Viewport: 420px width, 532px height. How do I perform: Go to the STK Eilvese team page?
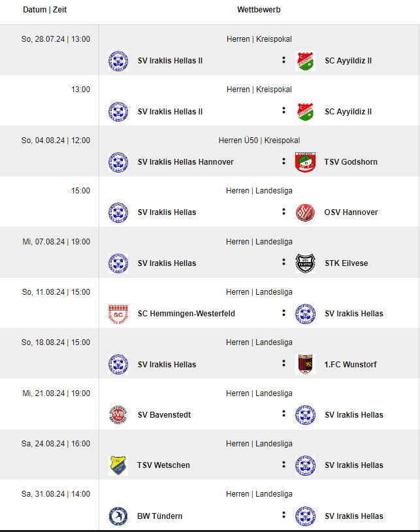tap(346, 263)
